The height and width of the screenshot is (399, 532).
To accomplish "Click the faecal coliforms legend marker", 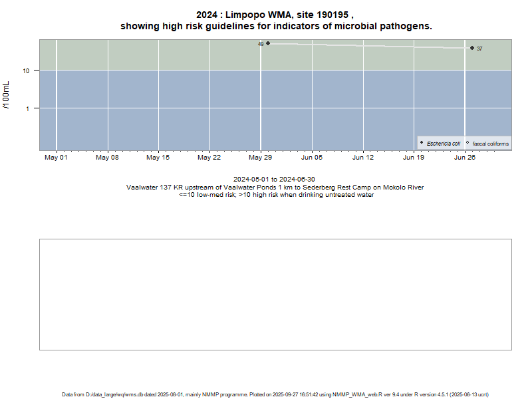I will [467, 143].
